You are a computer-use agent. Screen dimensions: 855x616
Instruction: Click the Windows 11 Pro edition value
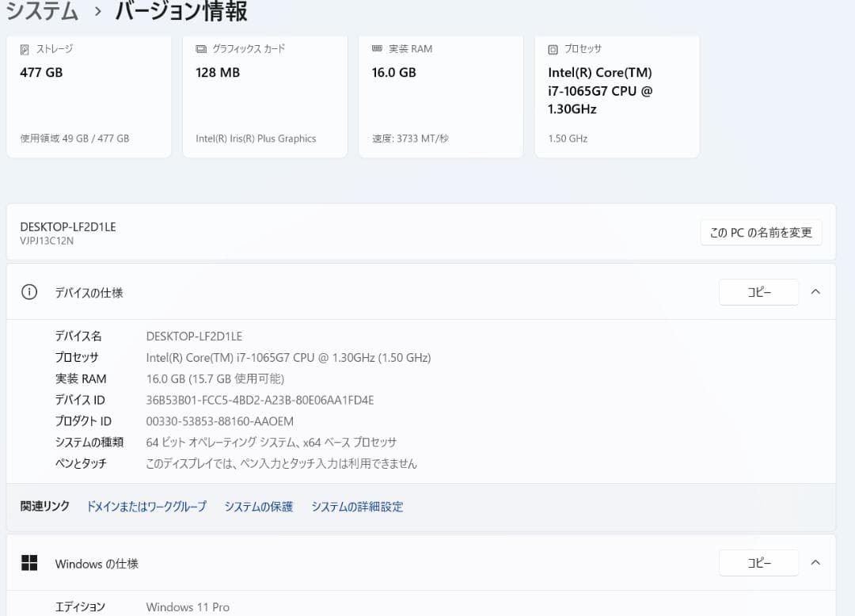click(x=188, y=606)
